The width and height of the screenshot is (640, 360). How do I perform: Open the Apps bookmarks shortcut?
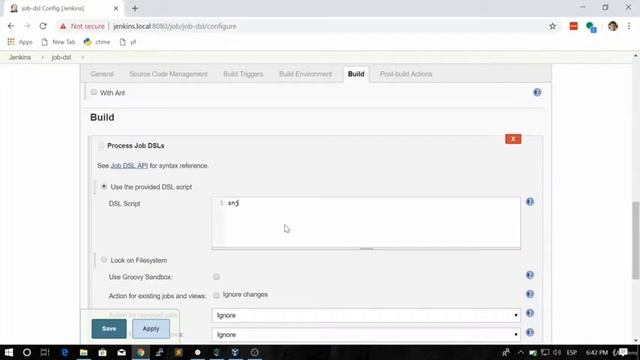[20, 42]
